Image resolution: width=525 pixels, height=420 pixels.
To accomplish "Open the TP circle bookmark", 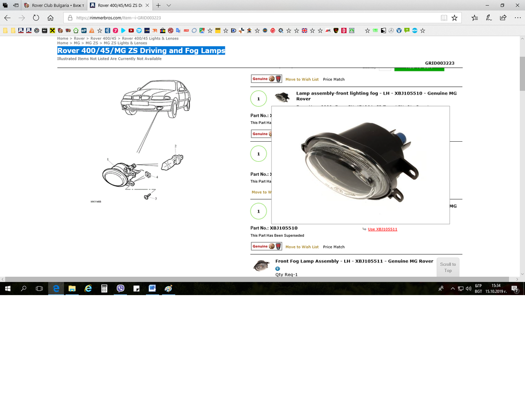I will point(139,30).
